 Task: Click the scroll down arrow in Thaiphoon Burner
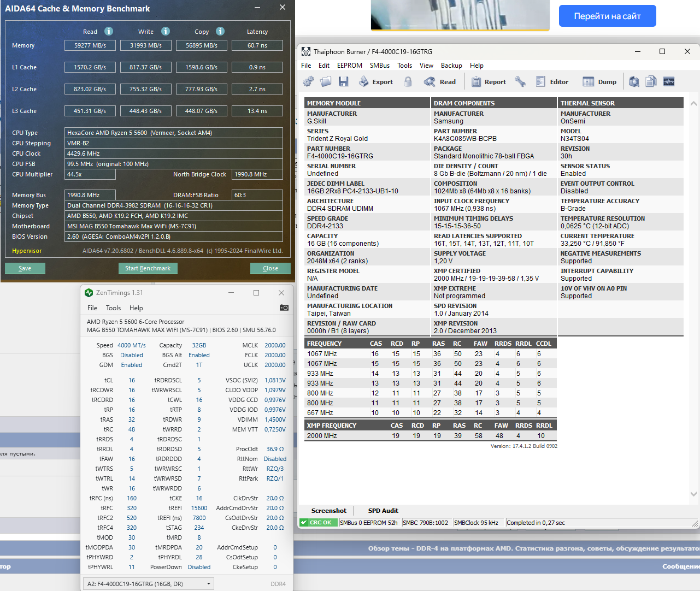694,494
